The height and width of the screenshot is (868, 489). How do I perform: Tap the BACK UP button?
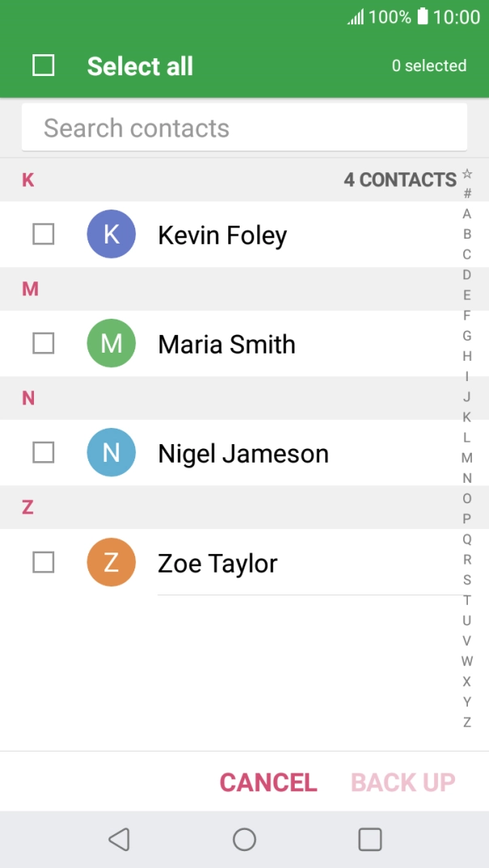[x=403, y=782]
